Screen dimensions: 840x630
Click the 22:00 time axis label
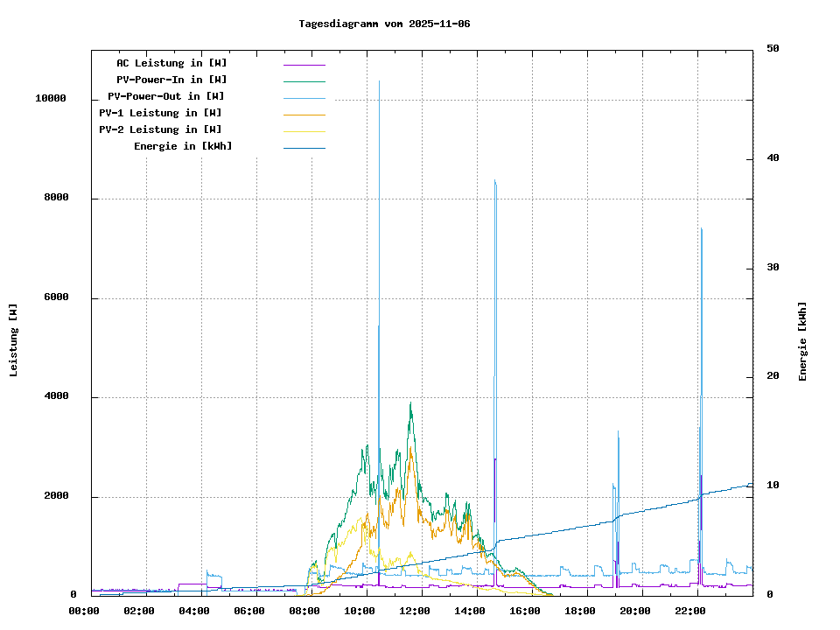point(690,611)
